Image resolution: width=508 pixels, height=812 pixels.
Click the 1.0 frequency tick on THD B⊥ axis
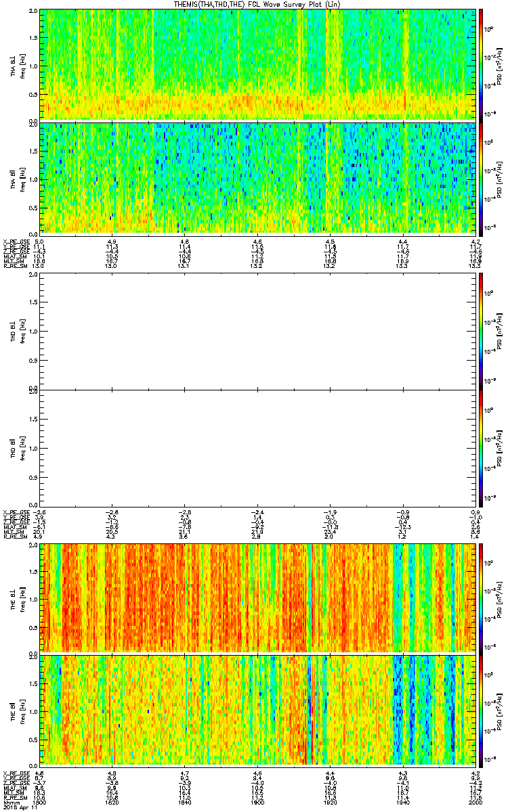[x=33, y=332]
